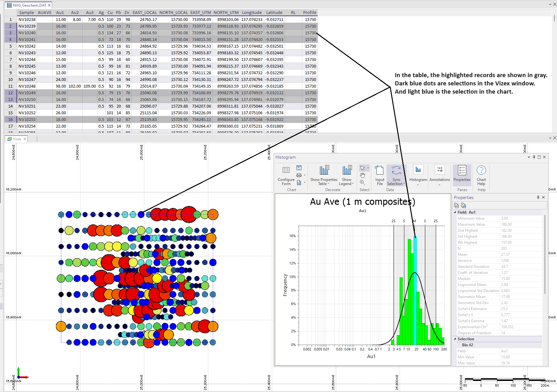Collapse the Field: Au1 properties group
Viewport: 557px width, 392px height.
coord(455,212)
